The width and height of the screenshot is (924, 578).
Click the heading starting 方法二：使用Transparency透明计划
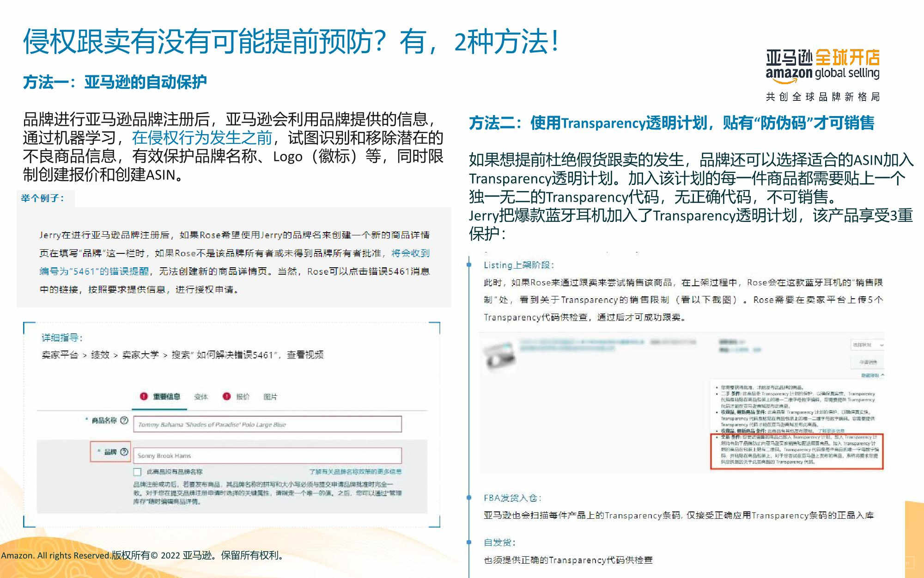[x=671, y=123]
